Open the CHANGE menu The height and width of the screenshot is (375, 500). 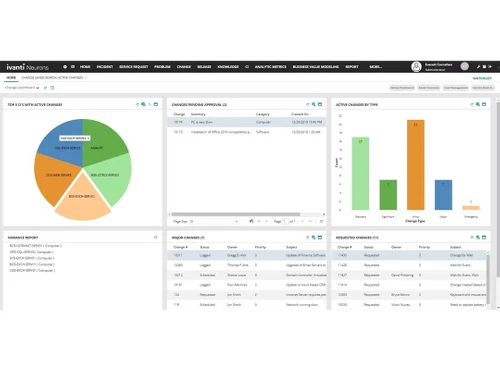(x=184, y=67)
